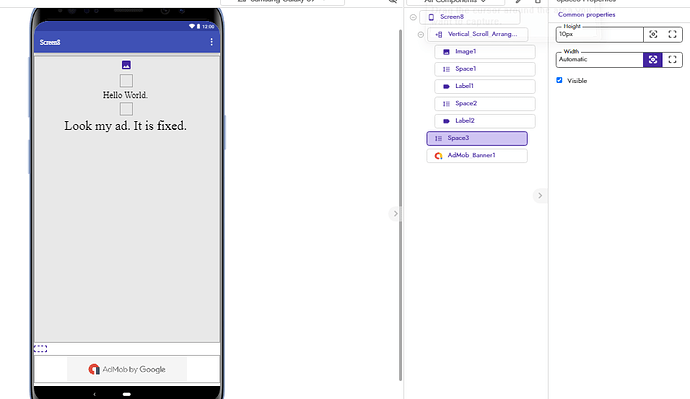
Task: Select Space1 in the component tree
Action: [x=485, y=69]
